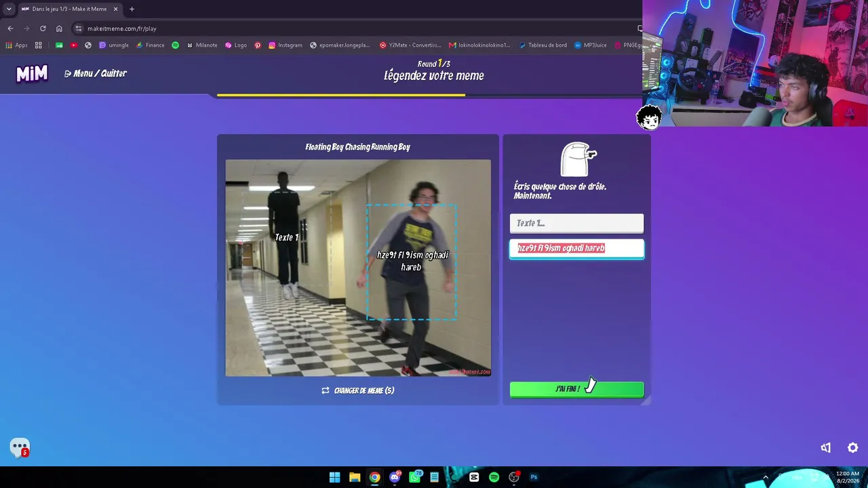This screenshot has height=488, width=868.
Task: Open the tab search dropdown arrow
Action: [x=9, y=9]
